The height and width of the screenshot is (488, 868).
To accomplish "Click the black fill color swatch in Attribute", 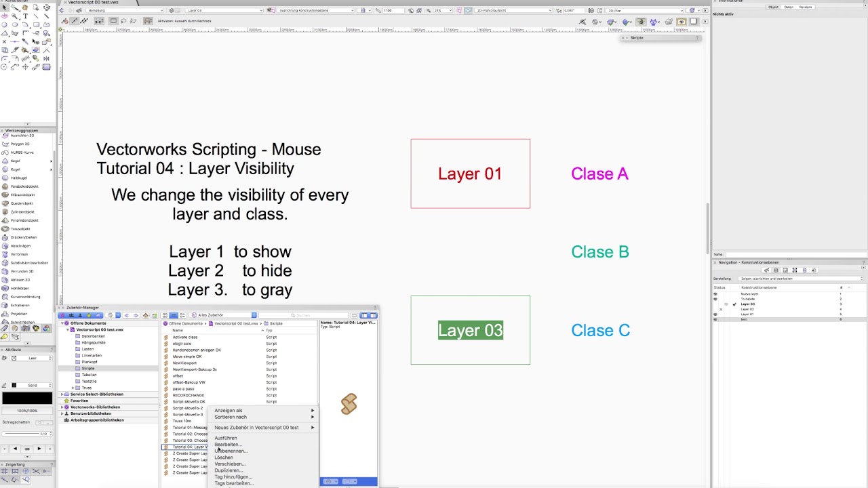I will 27,397.
